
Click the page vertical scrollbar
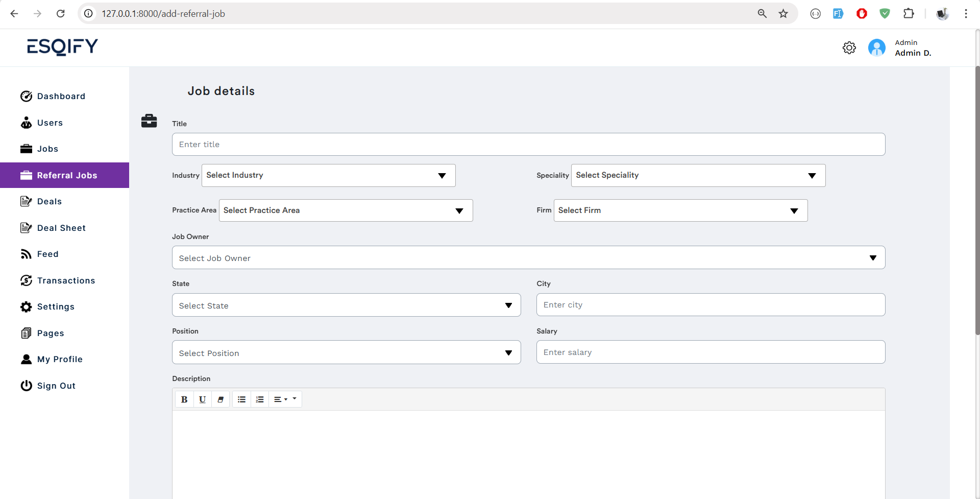pyautogui.click(x=977, y=204)
